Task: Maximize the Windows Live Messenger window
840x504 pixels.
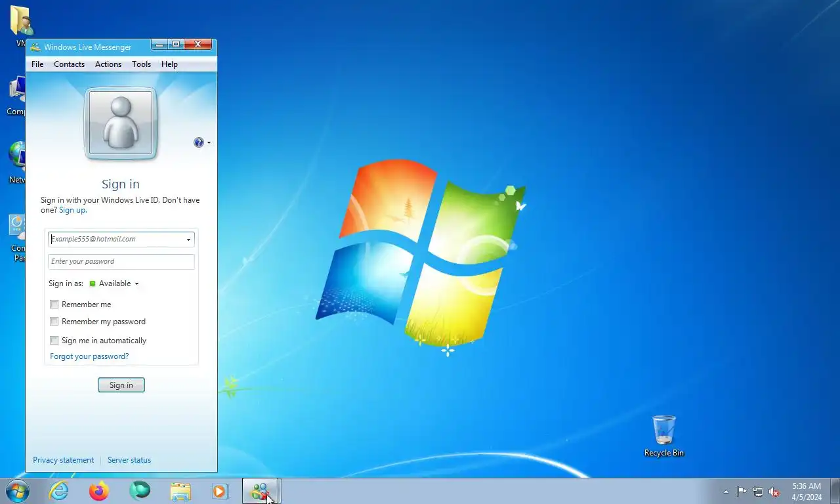Action: point(176,45)
